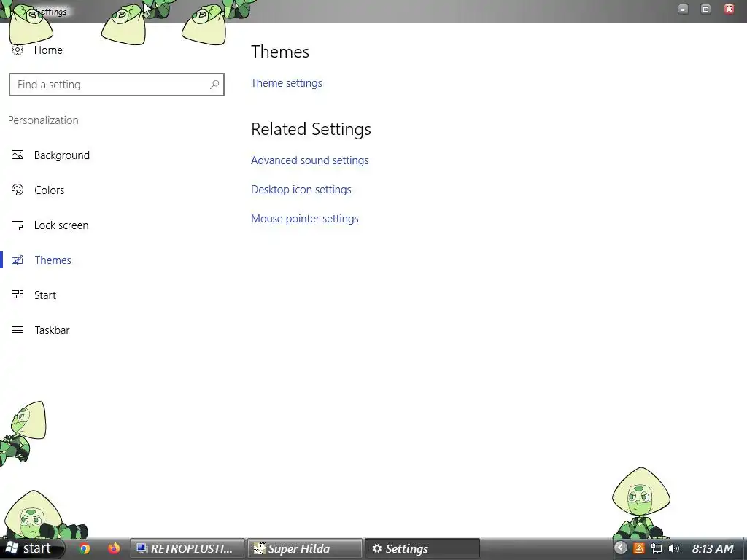Viewport: 747px width, 560px height.
Task: Open Mouse pointer settings link
Action: 304,219
